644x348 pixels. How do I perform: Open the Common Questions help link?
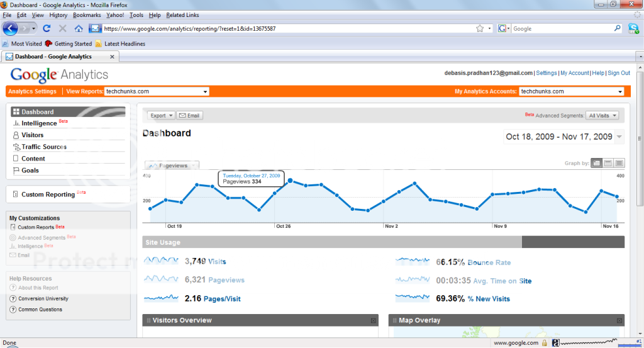(40, 310)
